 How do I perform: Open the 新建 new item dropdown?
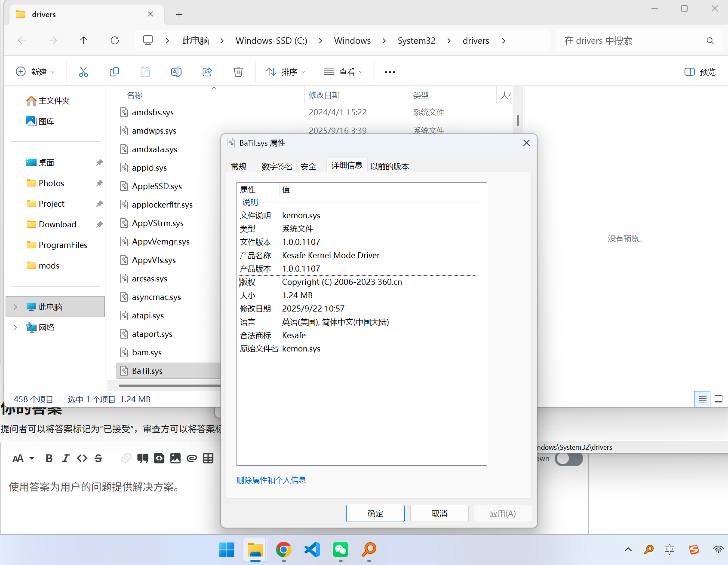[x=35, y=72]
